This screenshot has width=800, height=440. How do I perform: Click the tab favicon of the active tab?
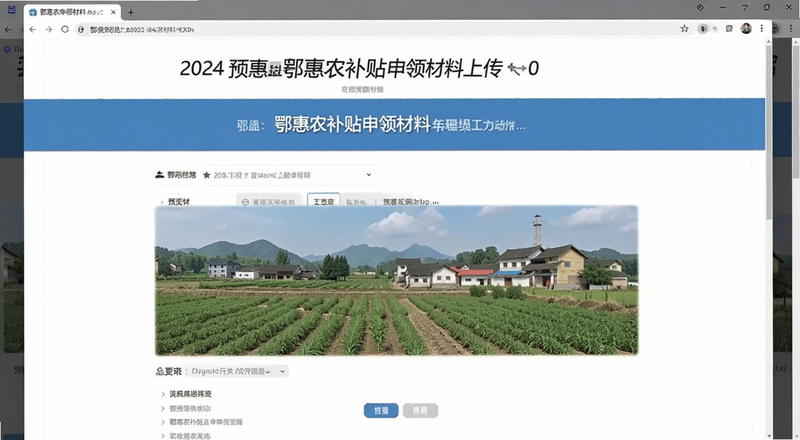33,12
